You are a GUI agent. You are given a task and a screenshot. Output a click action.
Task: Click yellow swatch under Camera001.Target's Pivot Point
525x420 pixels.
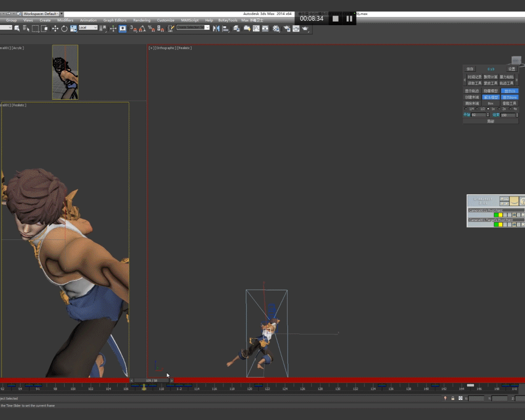(500, 225)
